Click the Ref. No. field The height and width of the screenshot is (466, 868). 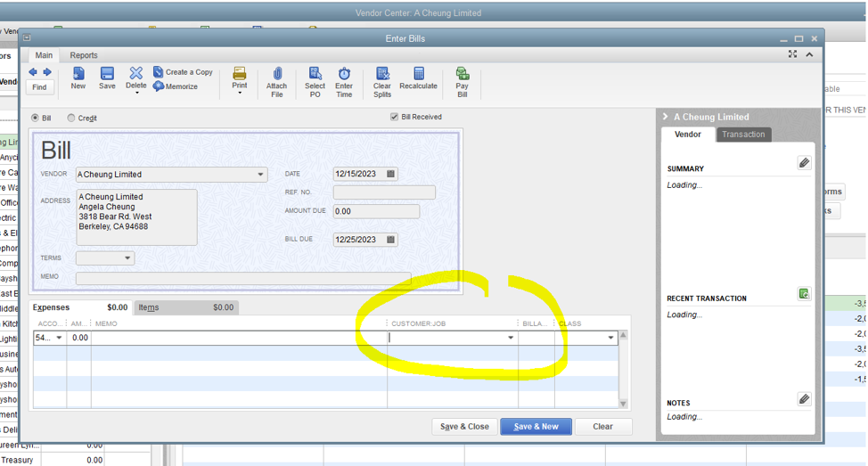coord(384,192)
